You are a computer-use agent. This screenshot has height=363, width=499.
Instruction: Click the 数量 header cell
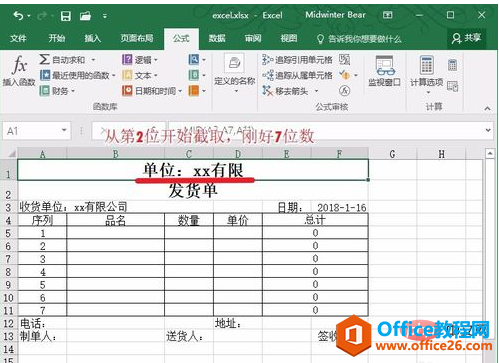(x=189, y=220)
